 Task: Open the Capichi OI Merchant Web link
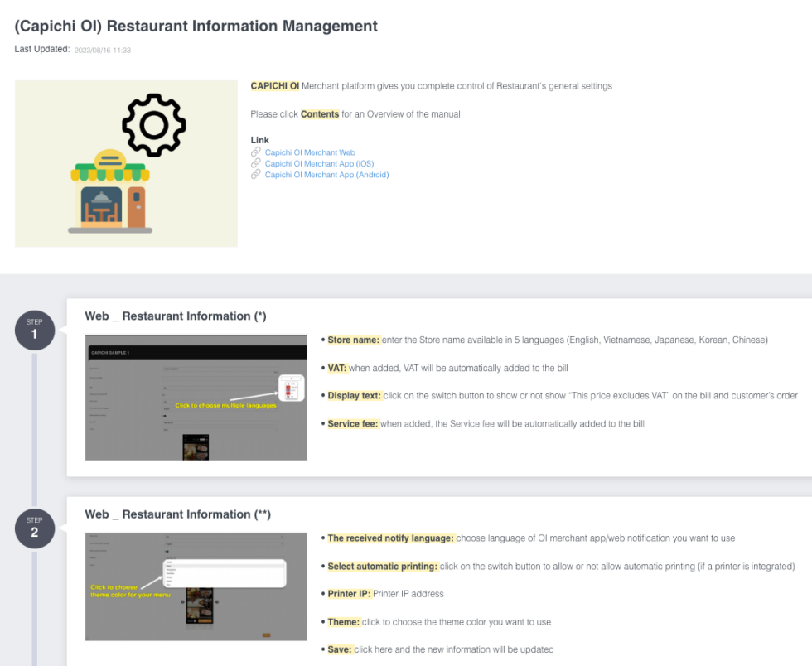point(310,152)
